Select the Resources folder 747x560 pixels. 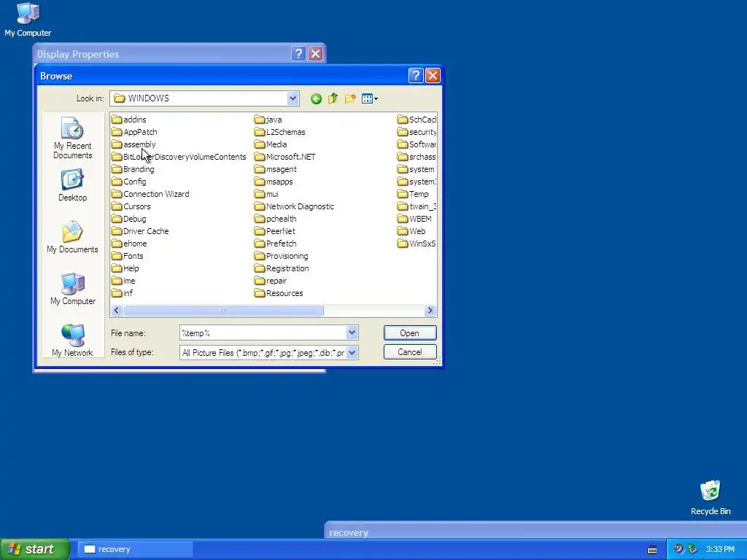pos(279,293)
